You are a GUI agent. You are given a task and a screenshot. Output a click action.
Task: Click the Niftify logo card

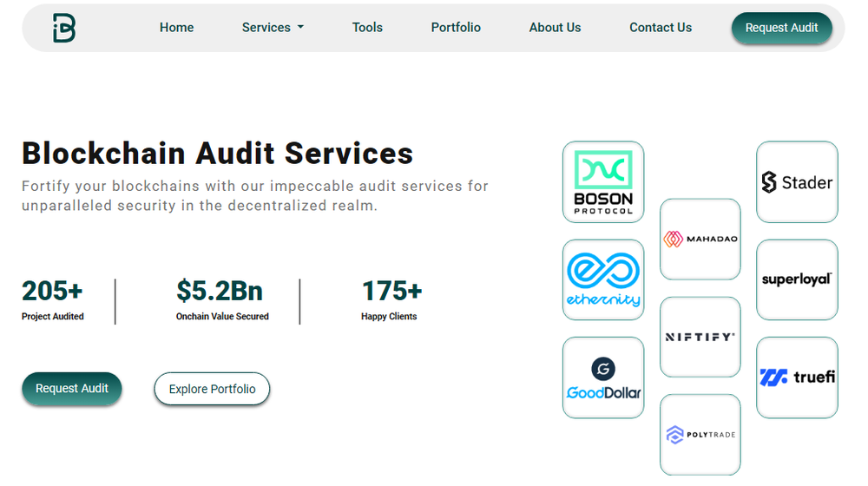(x=700, y=337)
